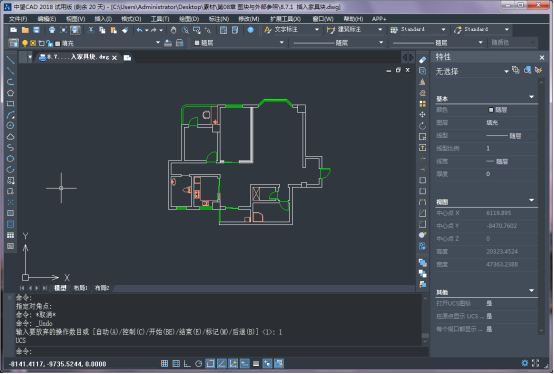Select the Rotate tool

pos(422,126)
